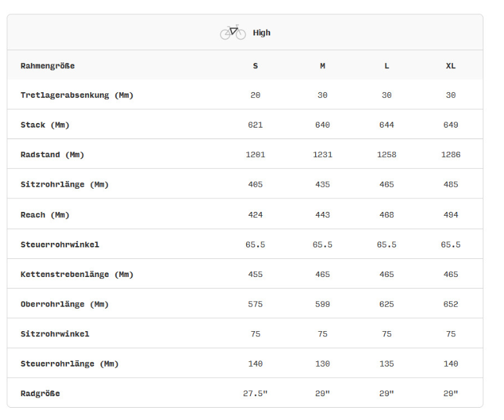504x420 pixels.
Task: Click the Steuerrohrwinkel row label
Action: click(x=60, y=245)
